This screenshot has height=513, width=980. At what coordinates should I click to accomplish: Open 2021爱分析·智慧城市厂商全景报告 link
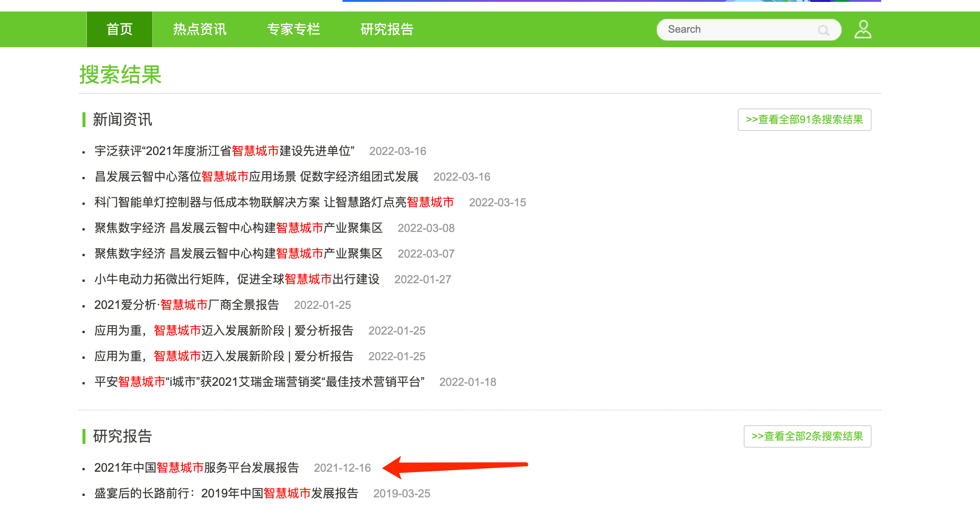(186, 305)
